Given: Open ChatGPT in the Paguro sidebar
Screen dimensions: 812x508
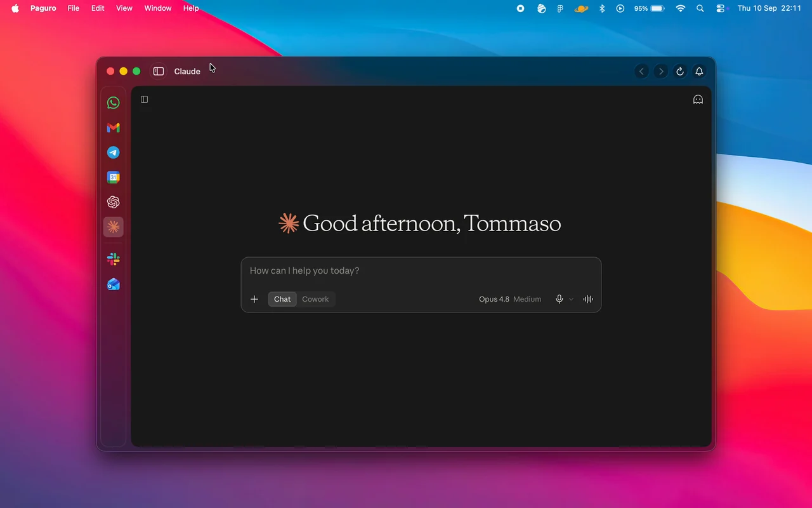Looking at the screenshot, I should pos(114,202).
